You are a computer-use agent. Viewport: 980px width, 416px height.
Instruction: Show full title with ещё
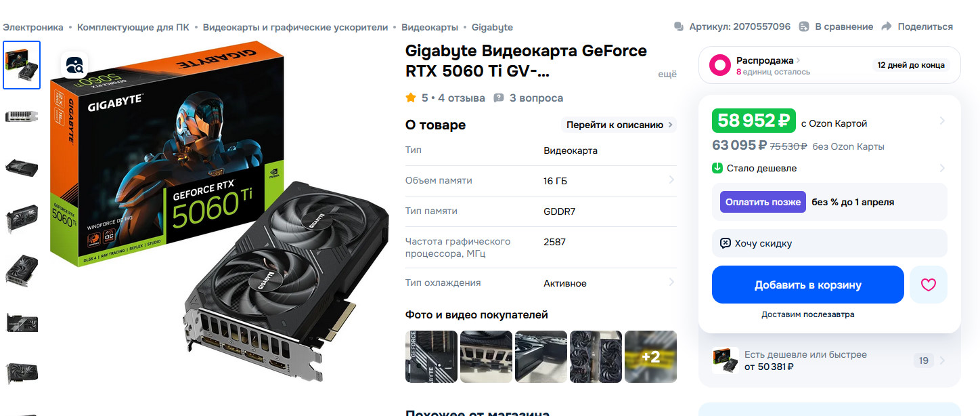click(x=667, y=75)
